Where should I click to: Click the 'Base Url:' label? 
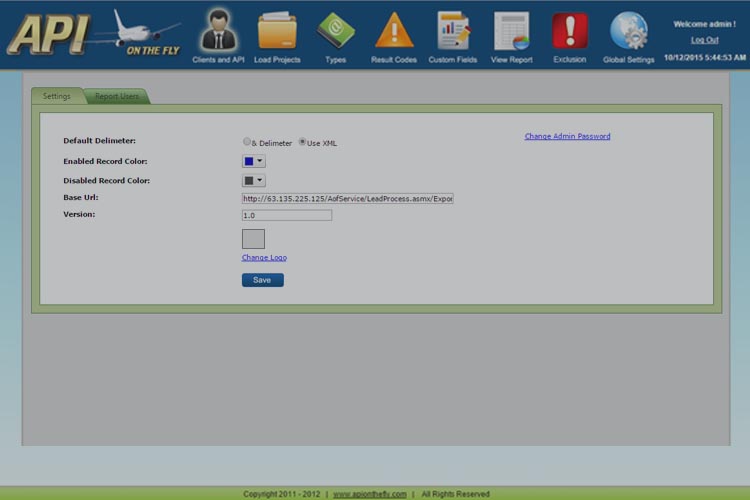81,197
